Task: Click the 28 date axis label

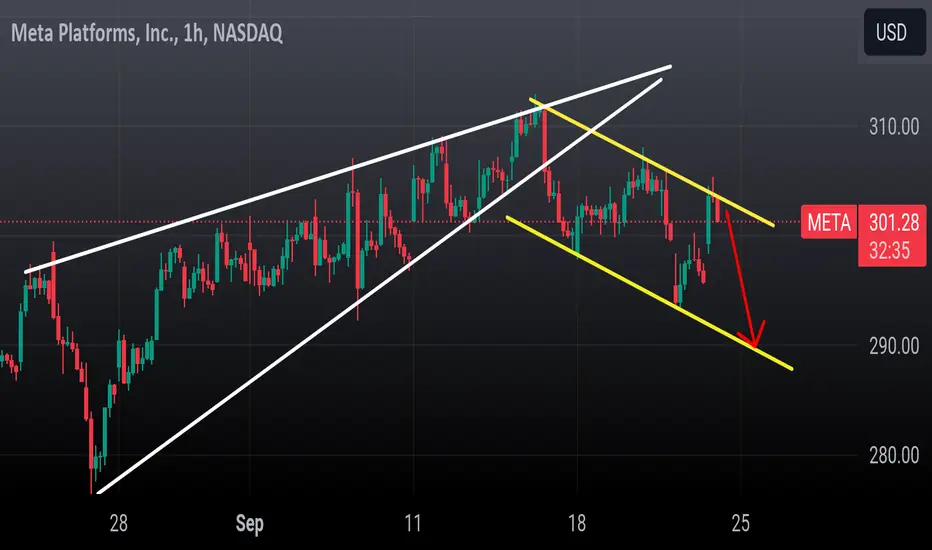Action: coord(118,523)
